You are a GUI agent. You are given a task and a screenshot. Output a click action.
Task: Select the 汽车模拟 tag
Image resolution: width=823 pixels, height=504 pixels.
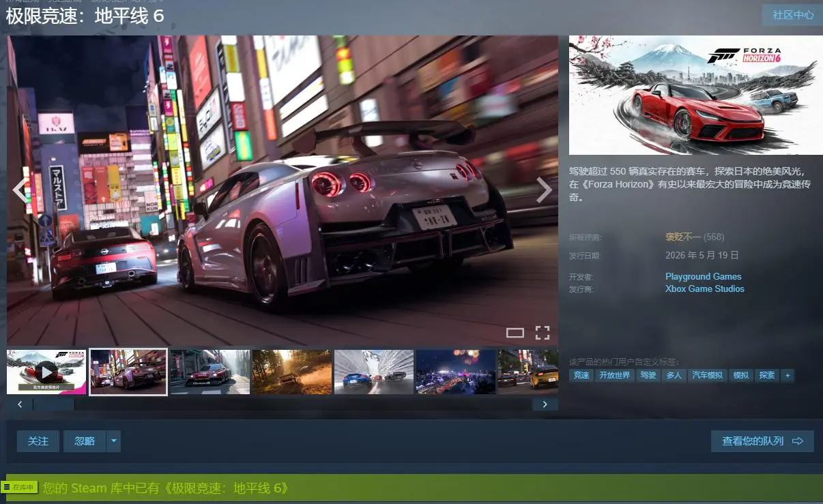(707, 375)
